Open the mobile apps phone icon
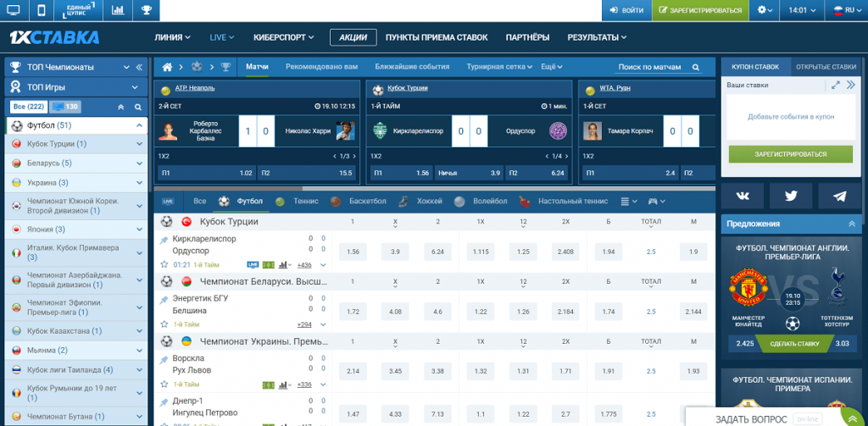868x426 pixels. pyautogui.click(x=40, y=10)
